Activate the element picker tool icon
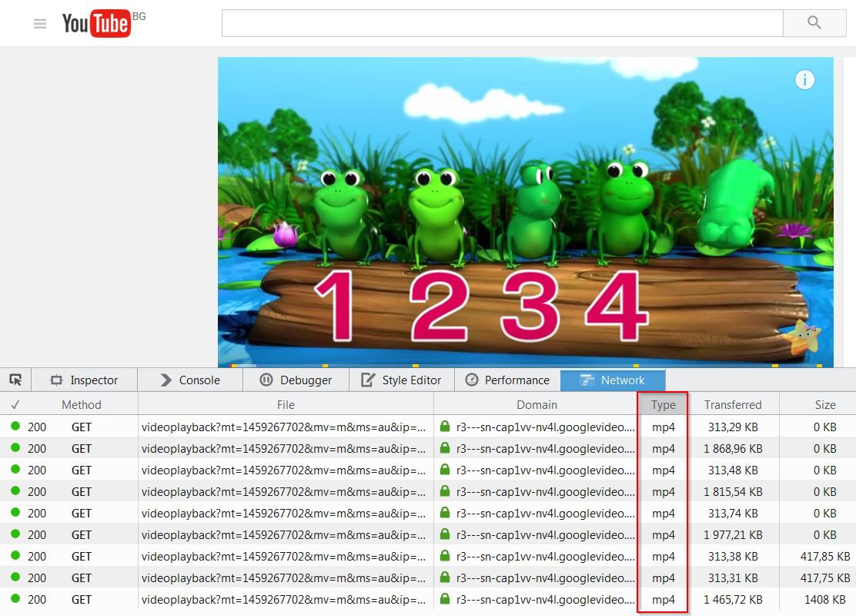856x616 pixels. pyautogui.click(x=15, y=380)
